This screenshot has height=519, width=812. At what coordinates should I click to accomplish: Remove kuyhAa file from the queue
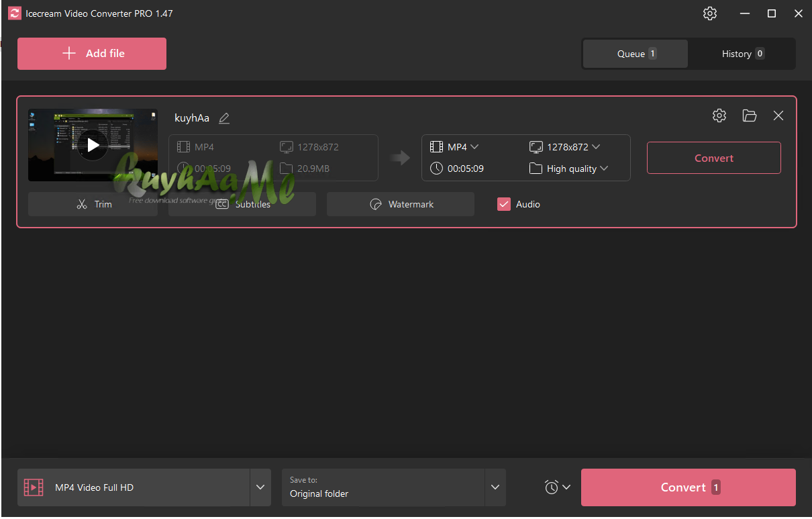coord(778,115)
